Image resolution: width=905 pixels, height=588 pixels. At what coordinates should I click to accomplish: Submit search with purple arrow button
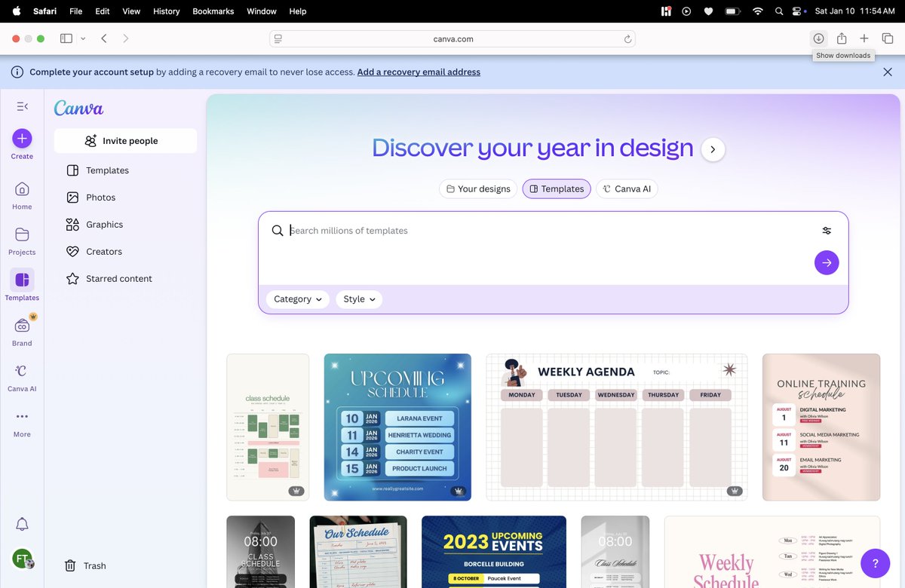pyautogui.click(x=827, y=262)
